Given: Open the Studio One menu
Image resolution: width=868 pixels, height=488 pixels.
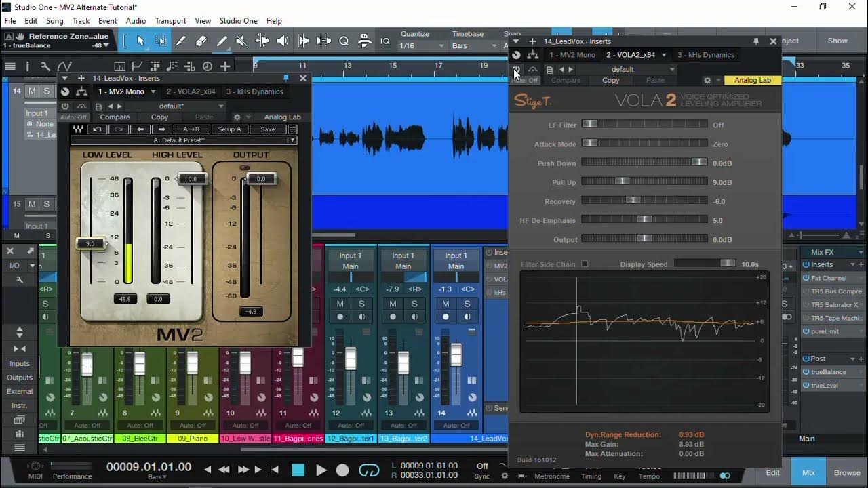Looking at the screenshot, I should pos(238,21).
